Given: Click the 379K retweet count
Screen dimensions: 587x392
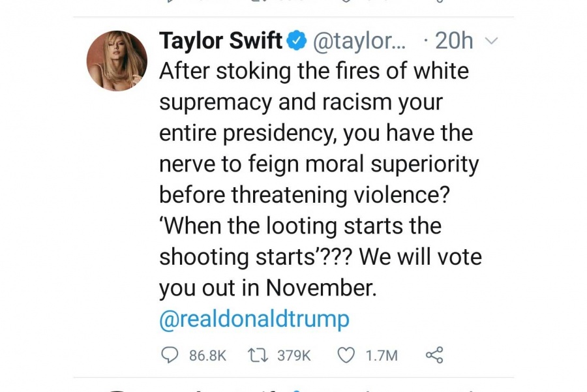Looking at the screenshot, I should (x=294, y=355).
